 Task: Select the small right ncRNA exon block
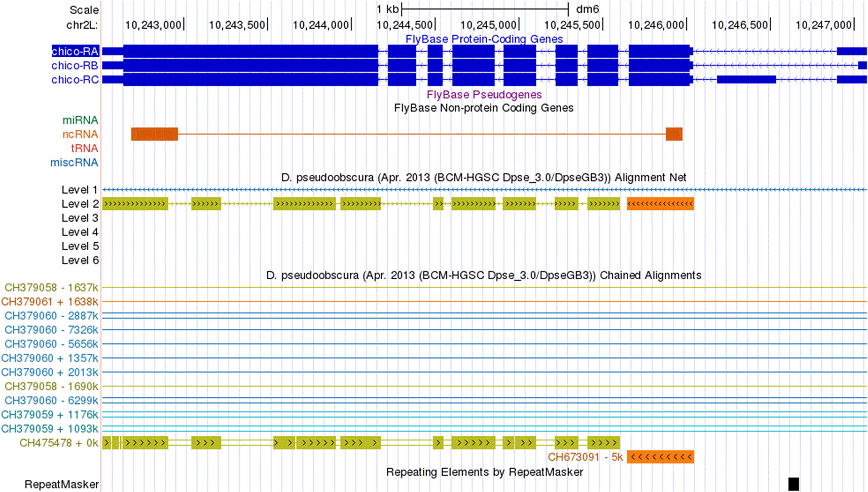tap(674, 134)
